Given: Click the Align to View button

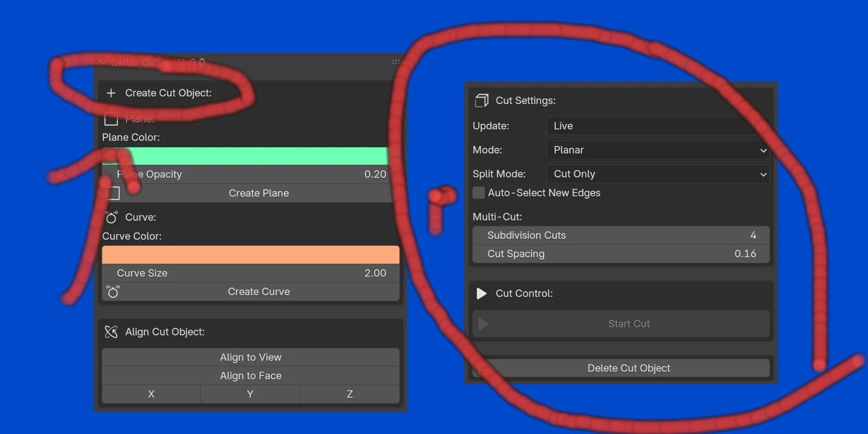Looking at the screenshot, I should pyautogui.click(x=251, y=358).
